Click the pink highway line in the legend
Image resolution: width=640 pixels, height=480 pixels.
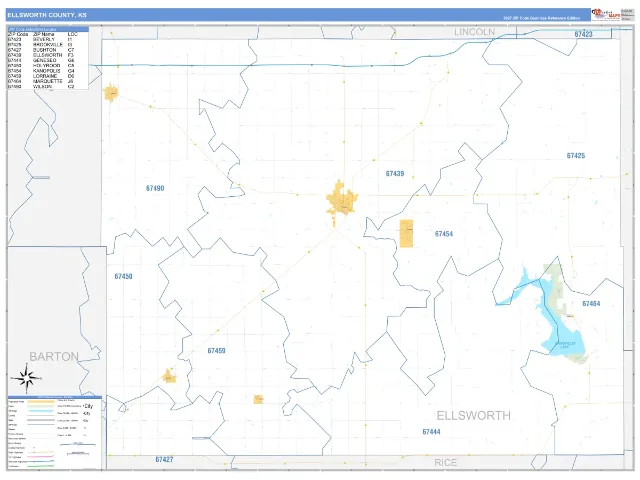click(x=40, y=457)
